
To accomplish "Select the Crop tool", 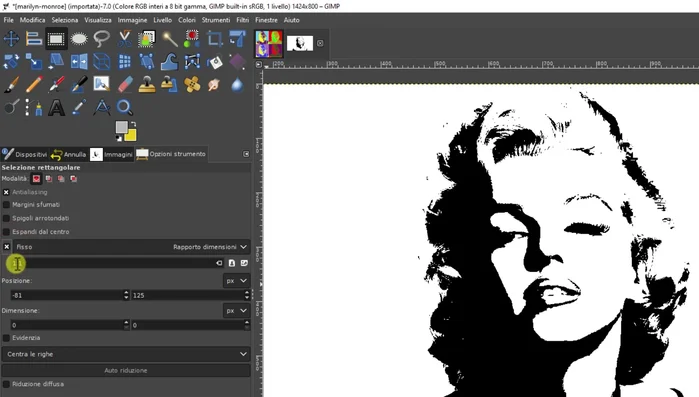I will [215, 39].
